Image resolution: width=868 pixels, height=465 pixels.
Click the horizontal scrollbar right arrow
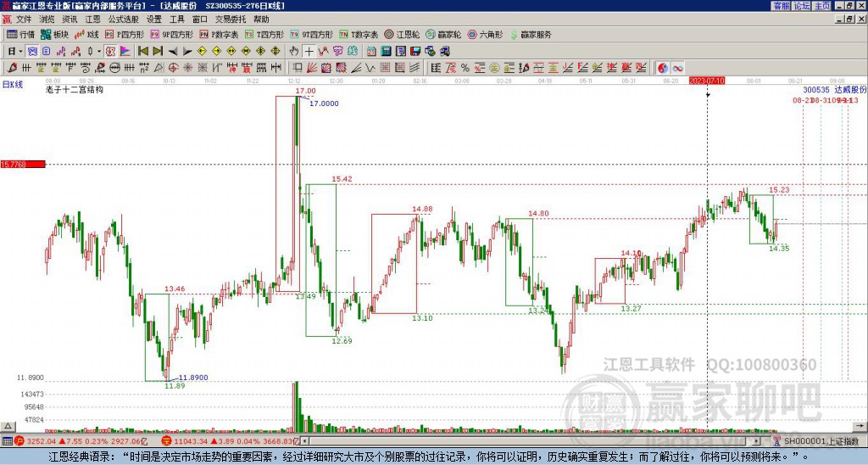click(x=757, y=441)
